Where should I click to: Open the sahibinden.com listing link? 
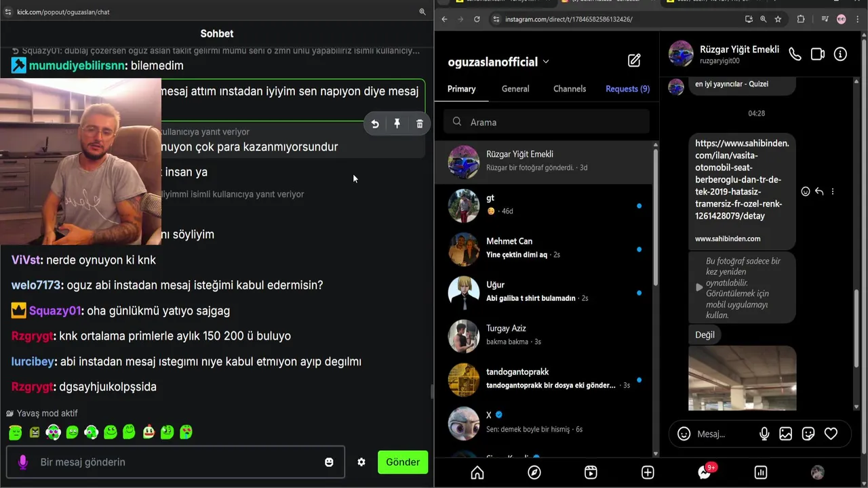(x=742, y=180)
